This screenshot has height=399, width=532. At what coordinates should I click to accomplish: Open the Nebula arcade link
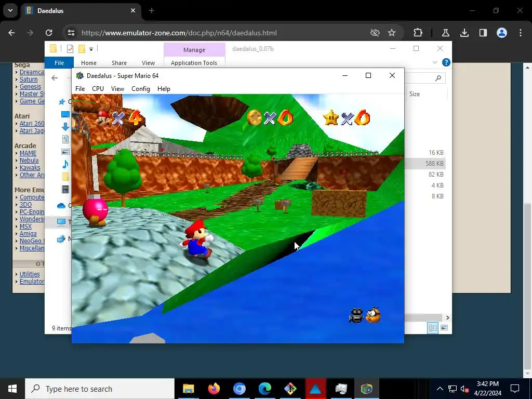coord(29,161)
